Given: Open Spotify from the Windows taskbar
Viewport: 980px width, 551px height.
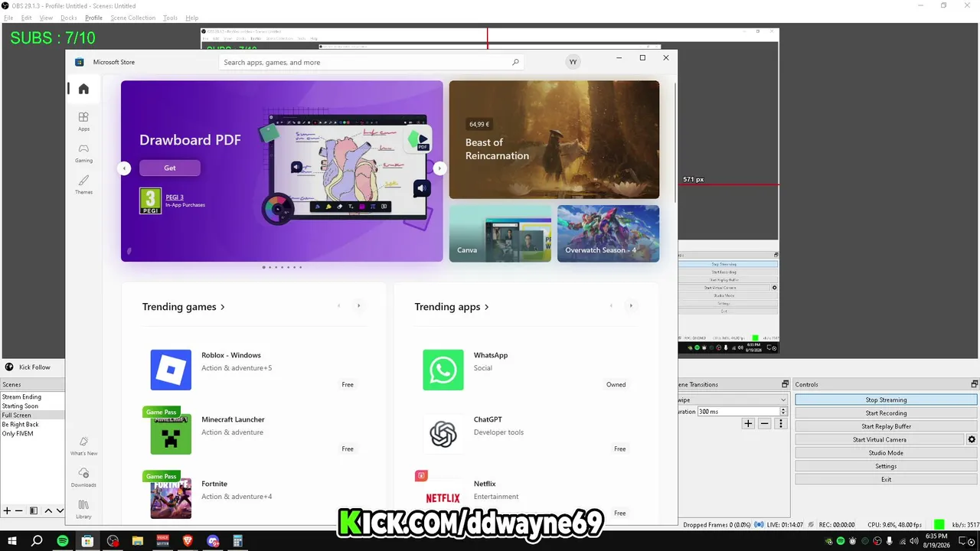Looking at the screenshot, I should coord(63,541).
